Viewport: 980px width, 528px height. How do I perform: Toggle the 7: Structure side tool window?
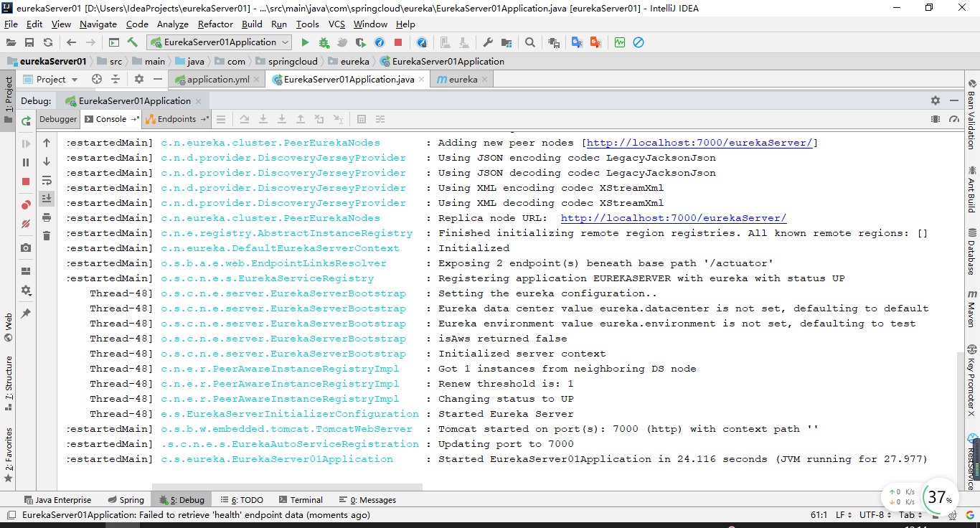[9, 382]
